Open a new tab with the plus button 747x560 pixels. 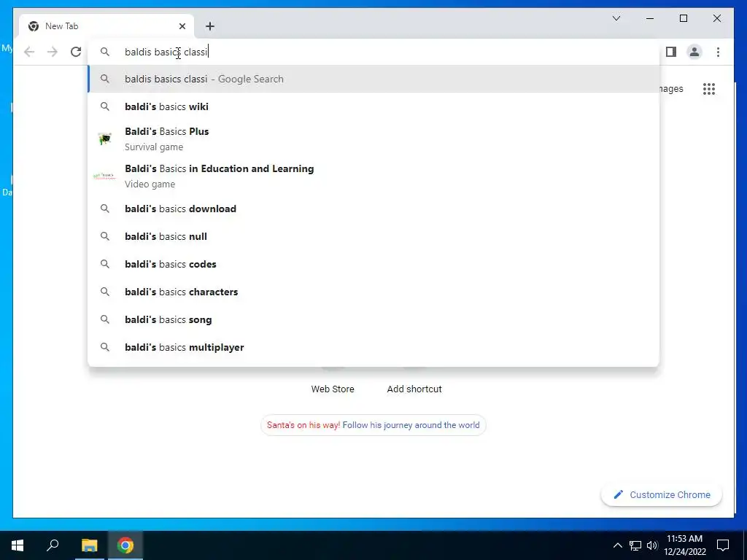[x=210, y=26]
